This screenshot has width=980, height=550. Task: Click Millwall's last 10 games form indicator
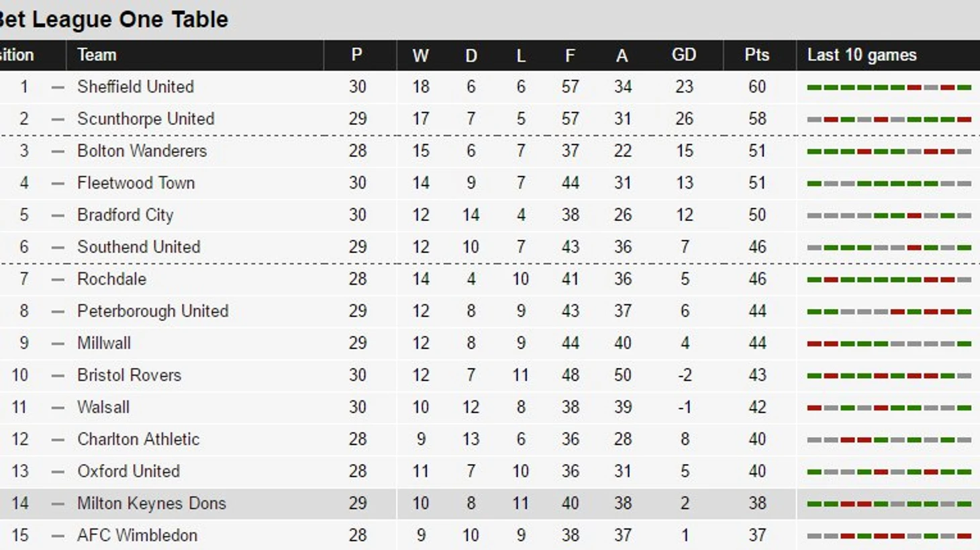pos(889,344)
